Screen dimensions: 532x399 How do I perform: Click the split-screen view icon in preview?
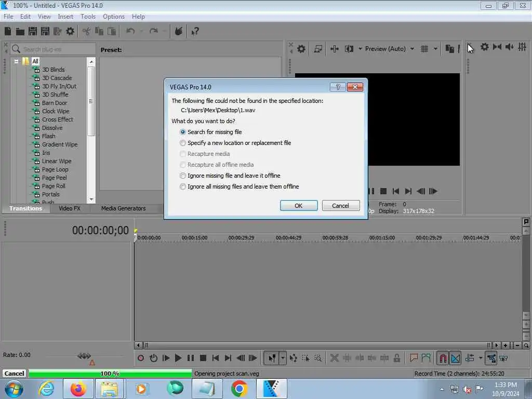coord(349,49)
